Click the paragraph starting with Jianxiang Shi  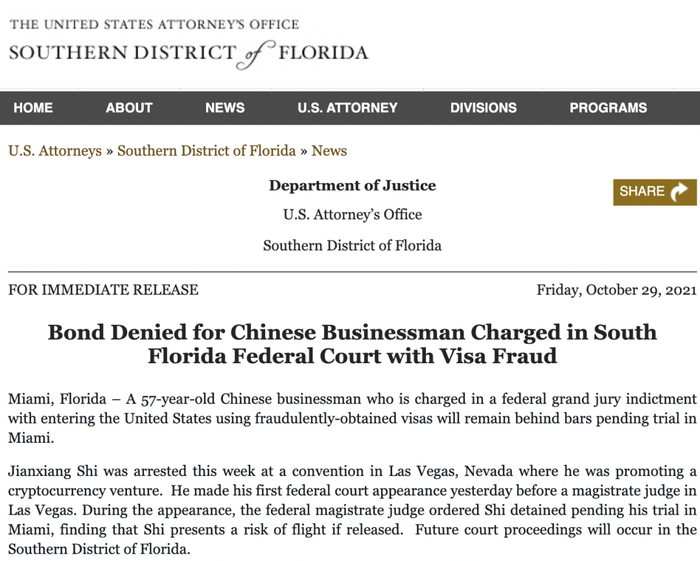[x=352, y=509]
